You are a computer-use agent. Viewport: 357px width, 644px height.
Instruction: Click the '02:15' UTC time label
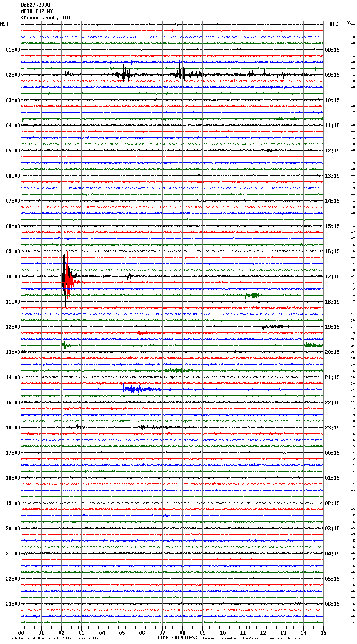pos(332,503)
